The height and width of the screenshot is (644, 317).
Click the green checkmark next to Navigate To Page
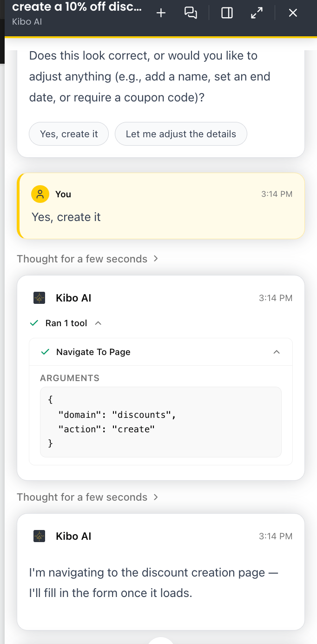point(45,352)
